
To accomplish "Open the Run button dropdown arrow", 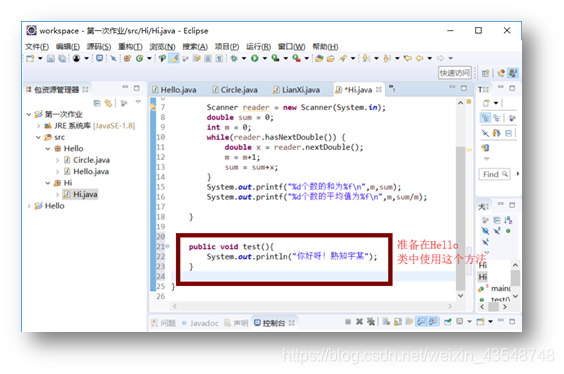I will [265, 58].
